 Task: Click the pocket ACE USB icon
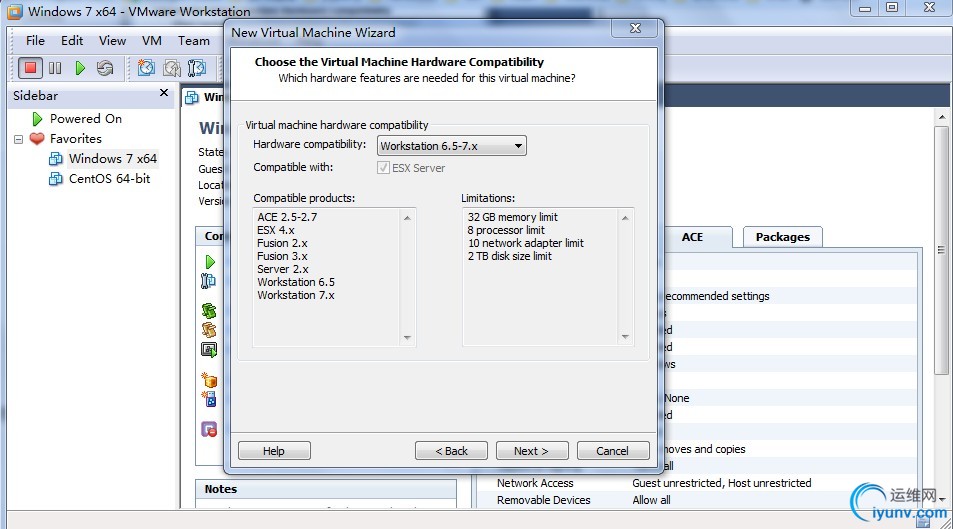click(x=209, y=399)
